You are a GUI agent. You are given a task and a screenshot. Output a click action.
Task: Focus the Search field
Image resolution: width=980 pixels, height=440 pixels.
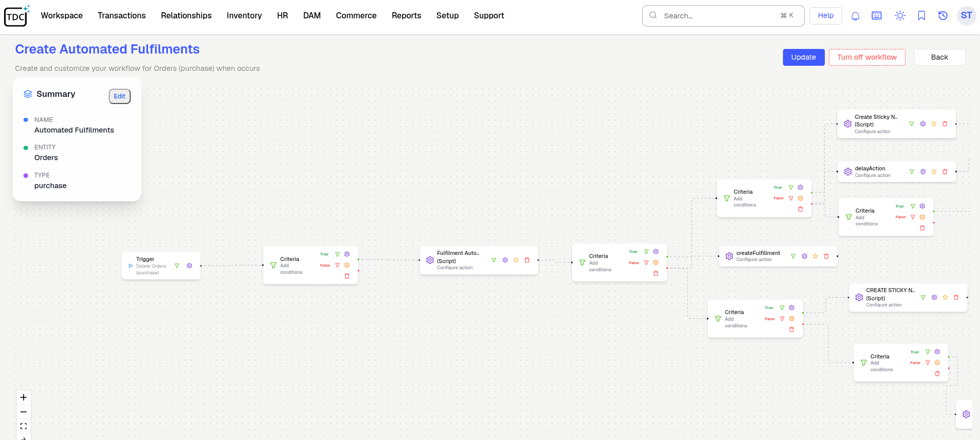pyautogui.click(x=723, y=16)
